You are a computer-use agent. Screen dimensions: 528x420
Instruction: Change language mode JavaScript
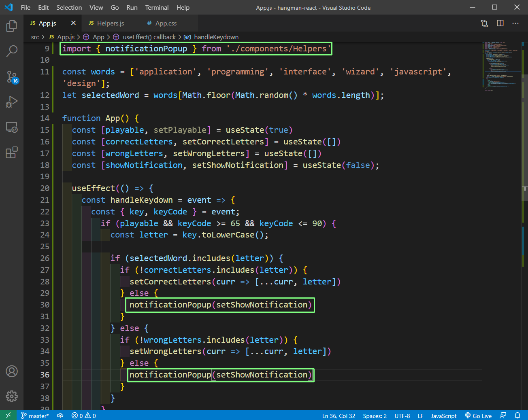pyautogui.click(x=444, y=416)
